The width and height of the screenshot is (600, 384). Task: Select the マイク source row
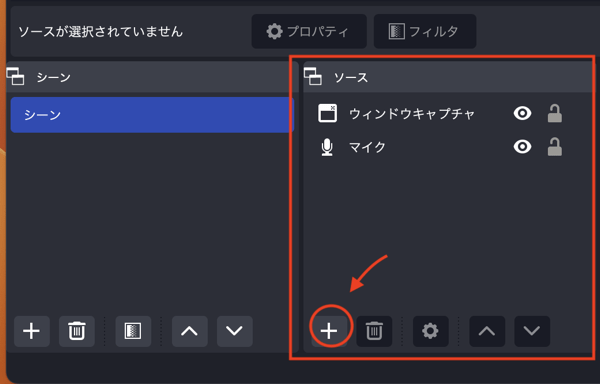tap(448, 147)
